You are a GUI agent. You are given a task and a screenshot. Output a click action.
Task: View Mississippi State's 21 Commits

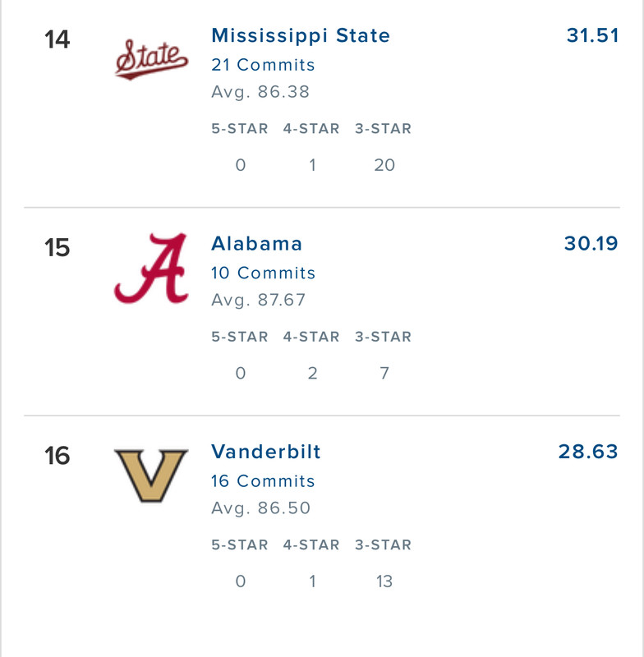coord(263,65)
